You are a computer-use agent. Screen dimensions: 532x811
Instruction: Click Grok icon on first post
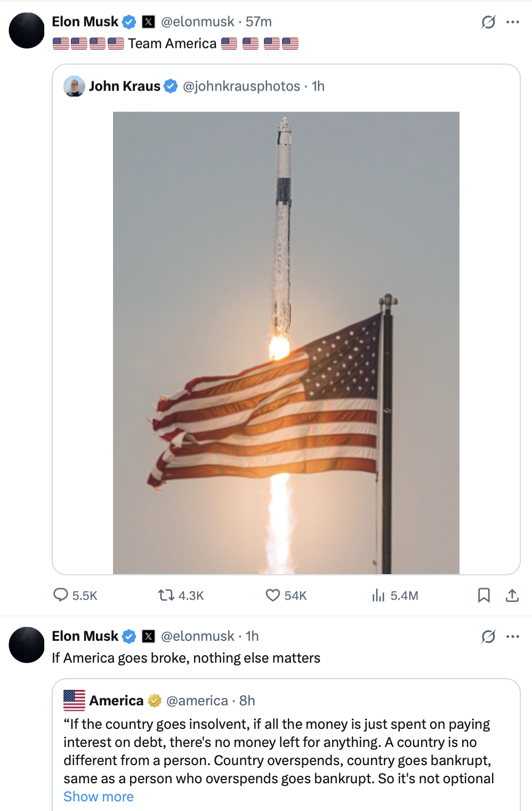click(488, 22)
